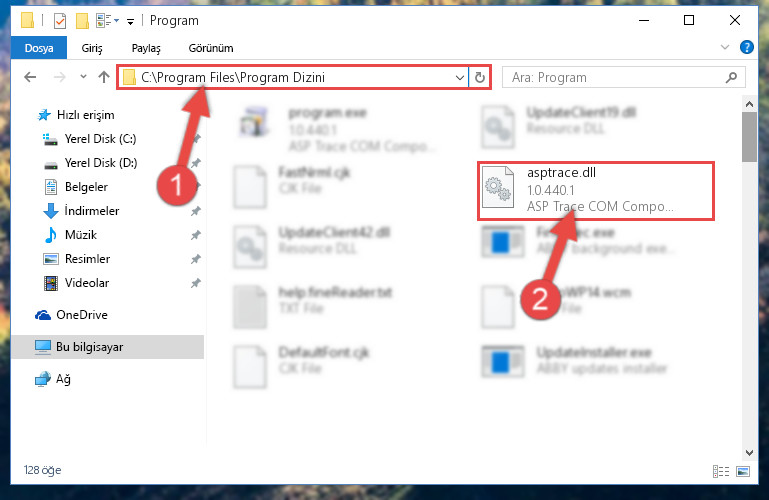This screenshot has height=500, width=769.
Task: Select the asptrace.dll file
Action: [x=596, y=191]
